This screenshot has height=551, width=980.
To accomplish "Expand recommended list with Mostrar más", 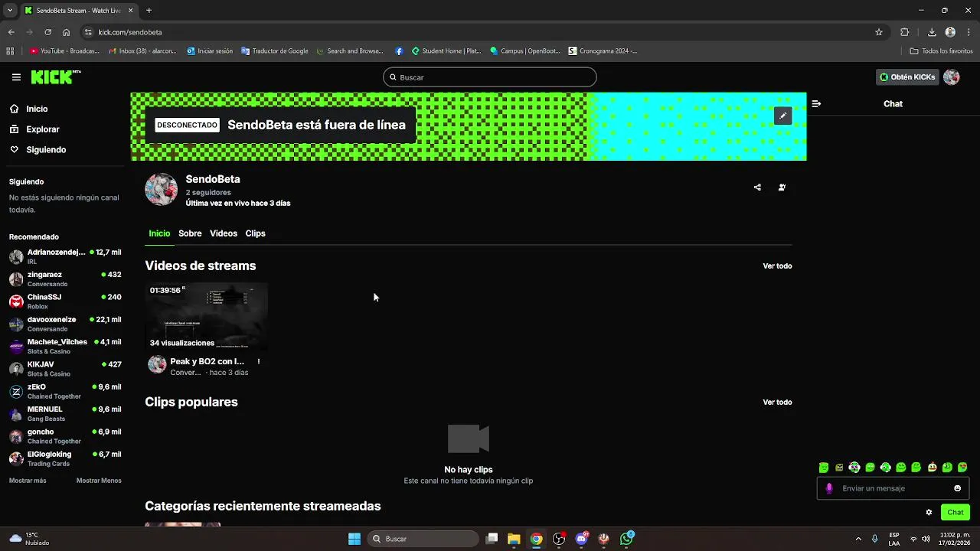I will [x=28, y=481].
